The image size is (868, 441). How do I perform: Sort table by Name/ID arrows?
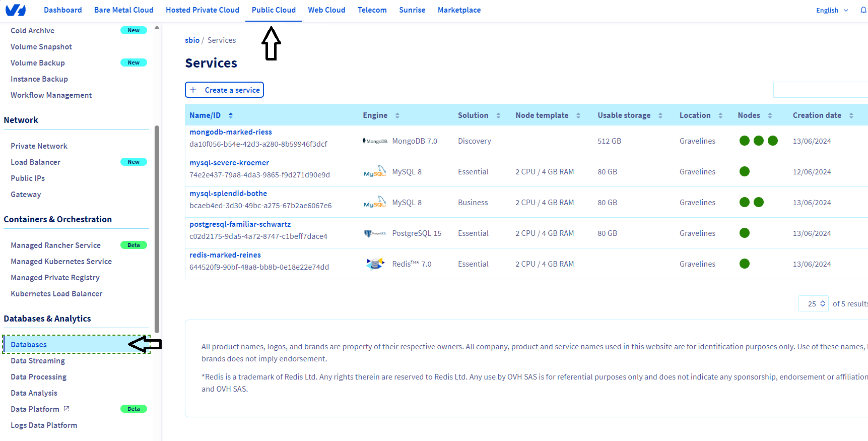[x=231, y=115]
